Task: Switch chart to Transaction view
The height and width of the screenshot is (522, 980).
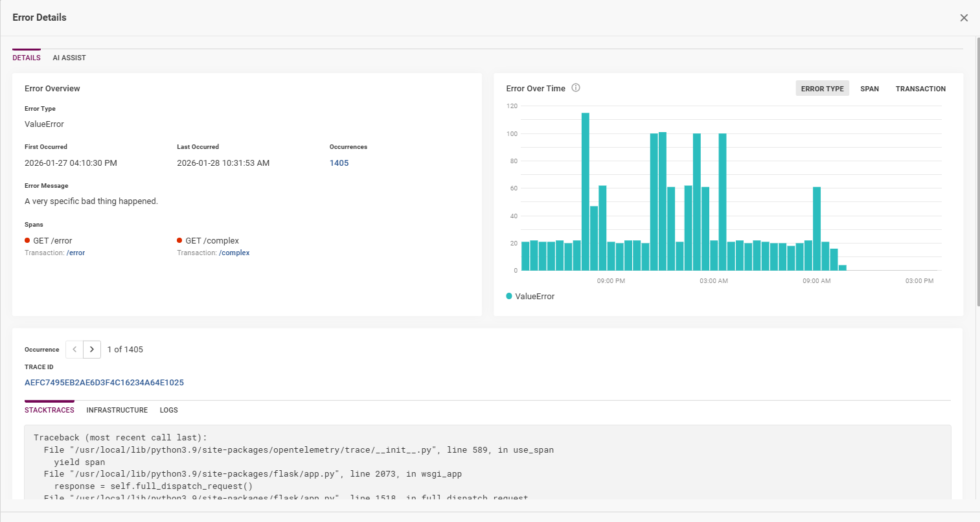Action: click(920, 89)
